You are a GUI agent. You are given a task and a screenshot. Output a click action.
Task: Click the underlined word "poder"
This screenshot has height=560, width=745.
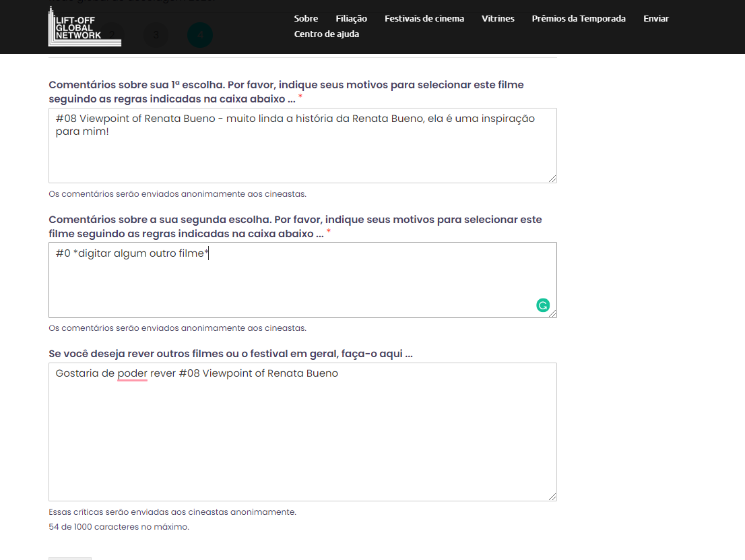point(132,373)
